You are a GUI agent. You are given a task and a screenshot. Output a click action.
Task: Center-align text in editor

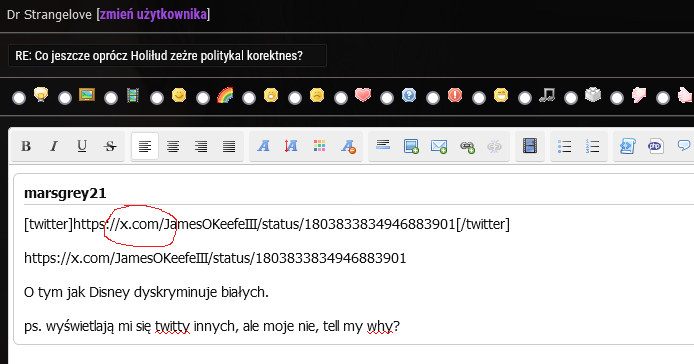click(173, 146)
